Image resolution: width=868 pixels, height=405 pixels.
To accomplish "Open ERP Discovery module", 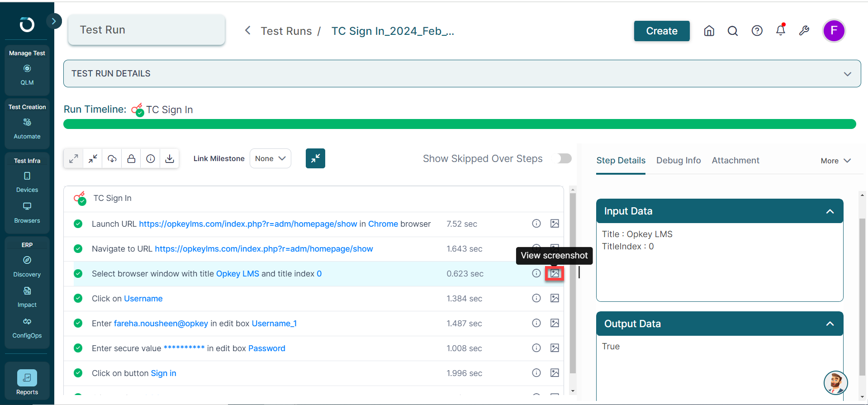I will click(x=27, y=267).
